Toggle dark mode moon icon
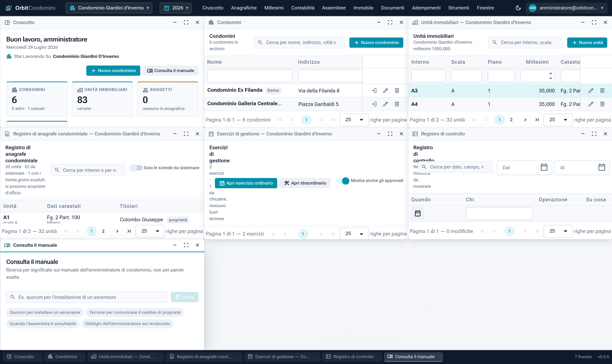Screen dimensions: 612x364 (x=518, y=8)
